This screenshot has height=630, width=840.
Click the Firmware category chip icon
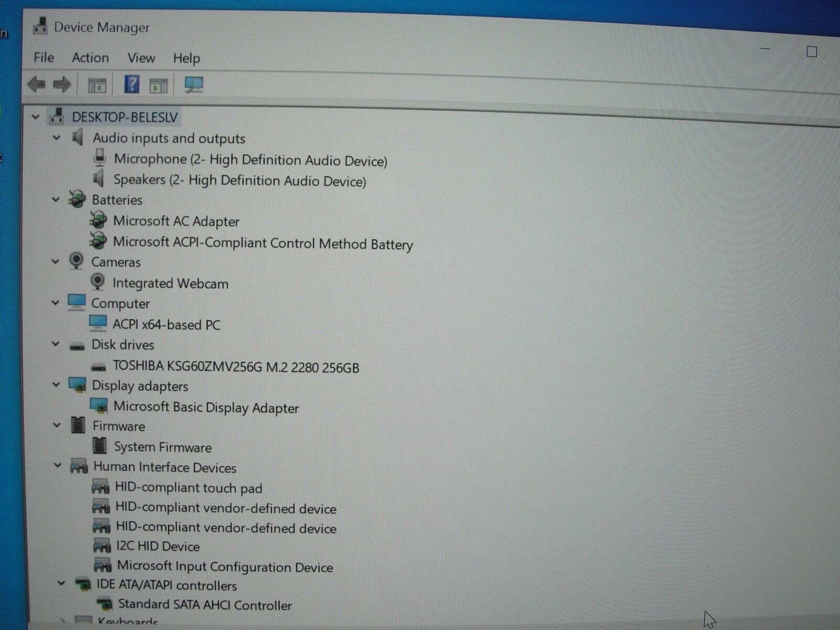point(78,426)
